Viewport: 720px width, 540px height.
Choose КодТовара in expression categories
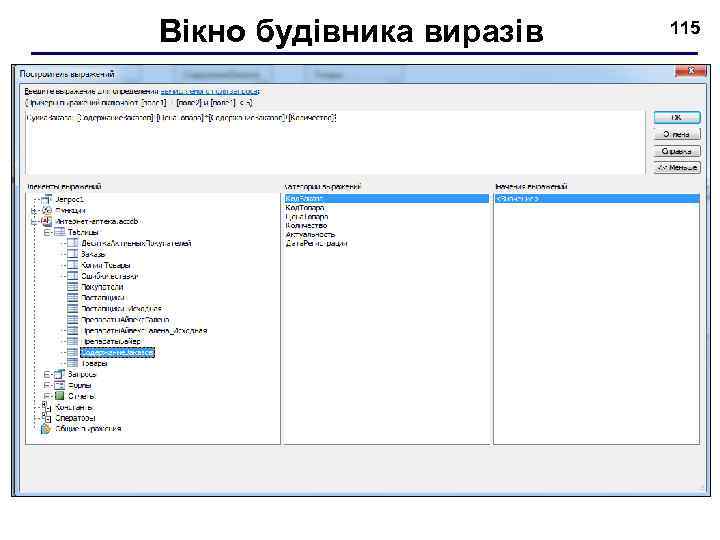point(305,208)
